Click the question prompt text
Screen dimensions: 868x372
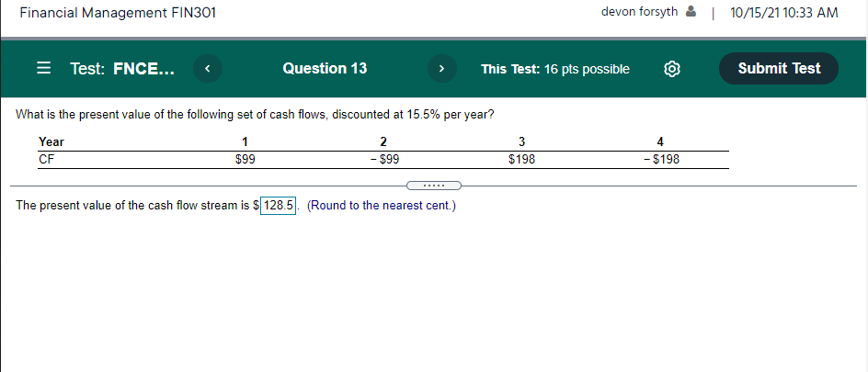256,115
